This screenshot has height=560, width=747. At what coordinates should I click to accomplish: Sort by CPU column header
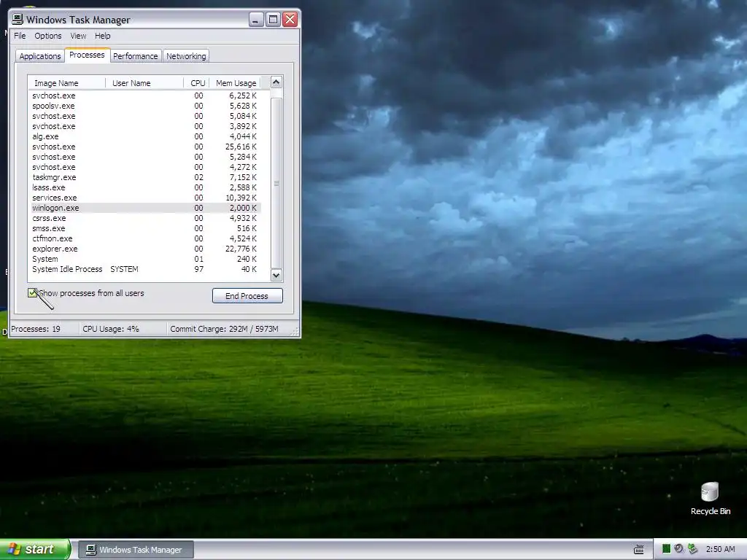coord(197,83)
